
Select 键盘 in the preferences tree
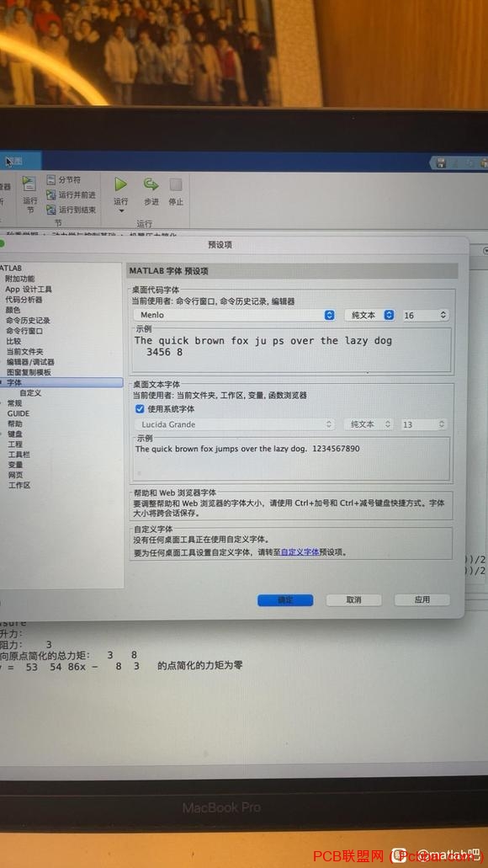15,434
